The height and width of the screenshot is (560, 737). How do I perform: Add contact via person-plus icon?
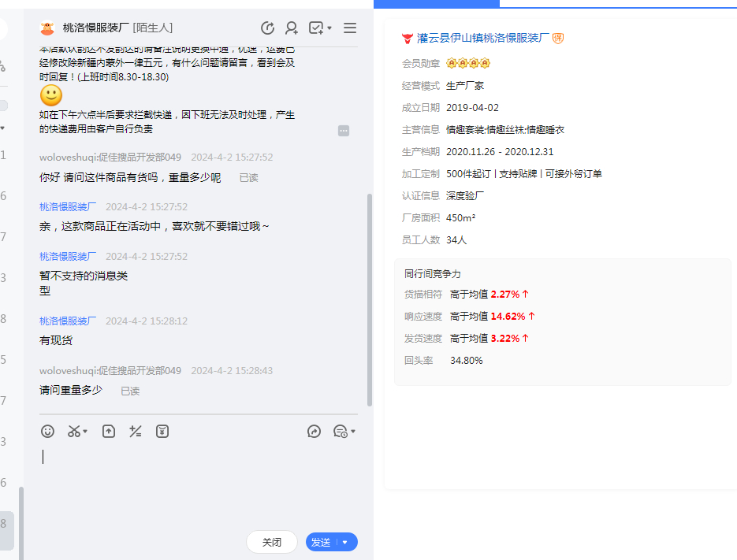point(292,28)
